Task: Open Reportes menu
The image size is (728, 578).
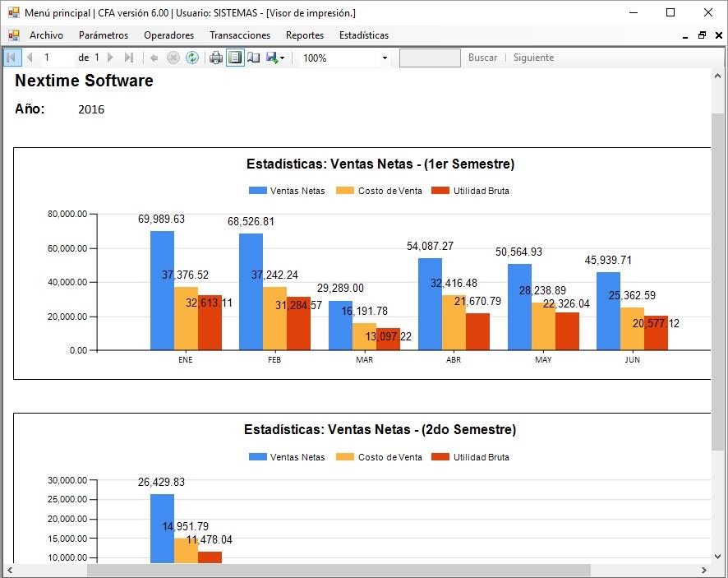Action: coord(305,35)
